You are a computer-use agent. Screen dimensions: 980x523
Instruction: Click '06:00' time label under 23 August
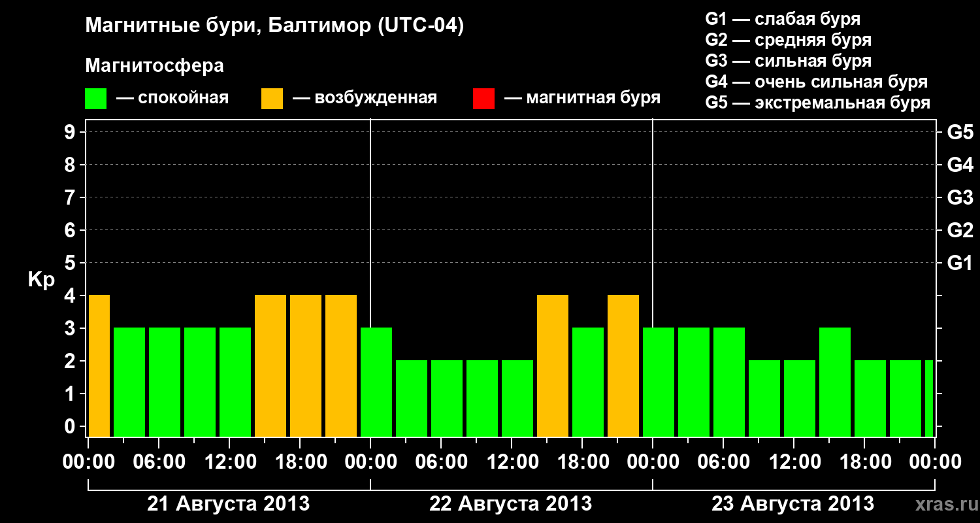coord(723,462)
